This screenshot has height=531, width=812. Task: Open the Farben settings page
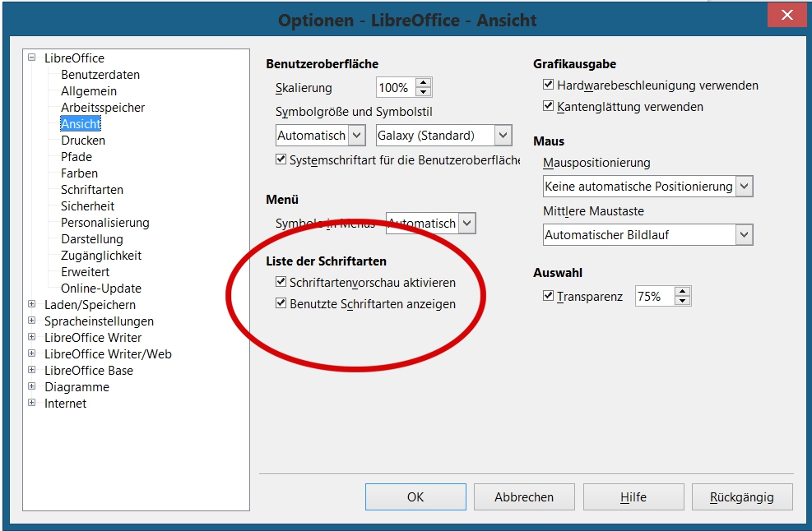(x=79, y=173)
